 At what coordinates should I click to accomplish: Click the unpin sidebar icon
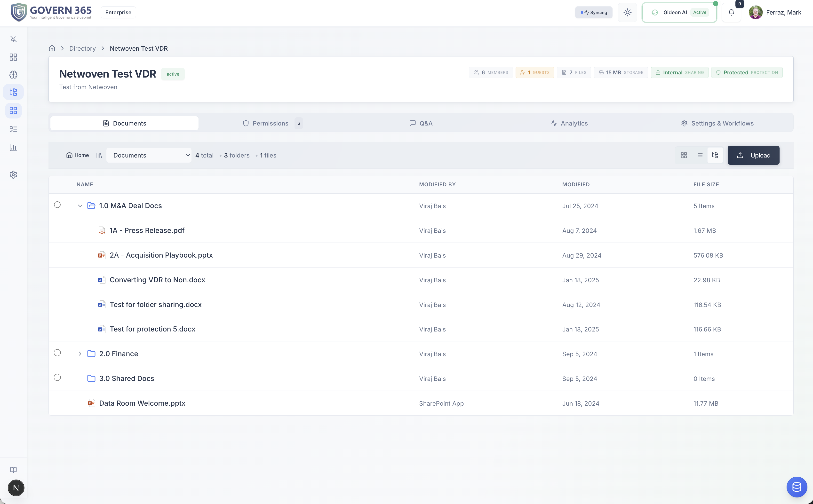(13, 39)
